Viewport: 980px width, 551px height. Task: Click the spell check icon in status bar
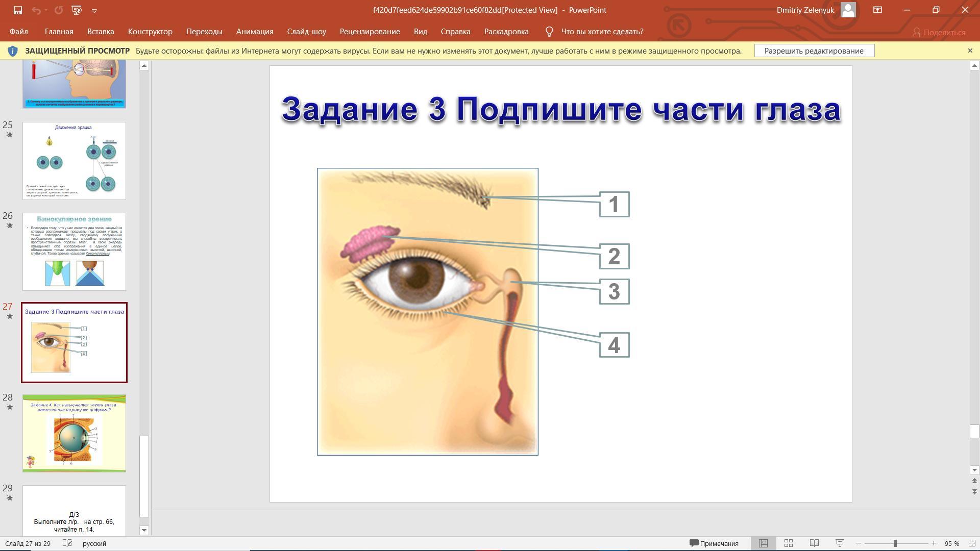pos(67,543)
